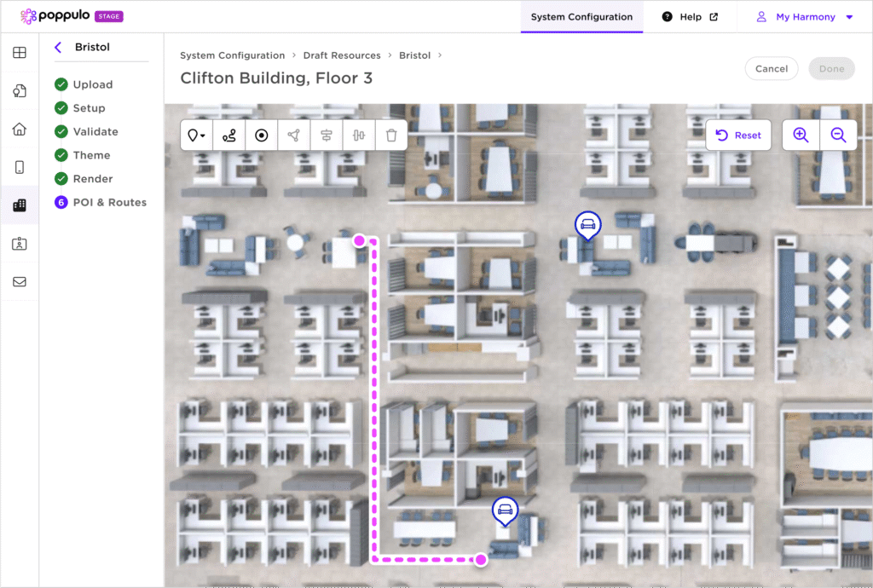Open the buildings icon in sidebar
This screenshot has width=873, height=588.
coord(20,205)
